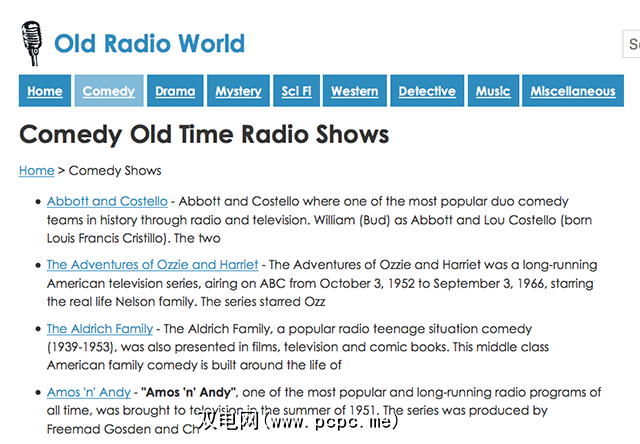Open the Western category tab

(355, 91)
